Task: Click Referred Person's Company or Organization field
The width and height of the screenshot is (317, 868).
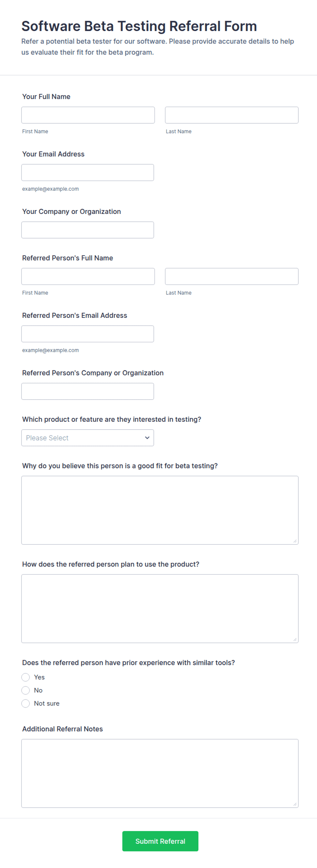Action: click(88, 391)
